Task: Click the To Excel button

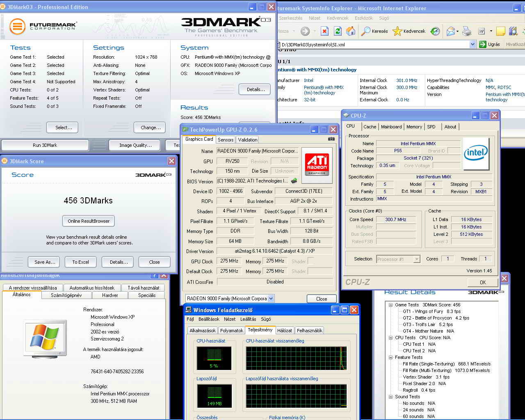Action: point(80,262)
